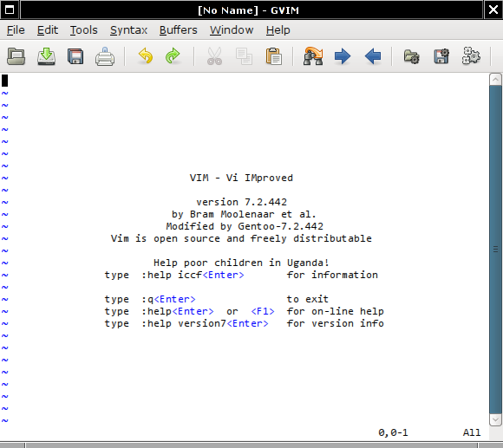Screen dimensions: 503x448
Task: Cut selection with the scissors icon
Action: coord(214,56)
